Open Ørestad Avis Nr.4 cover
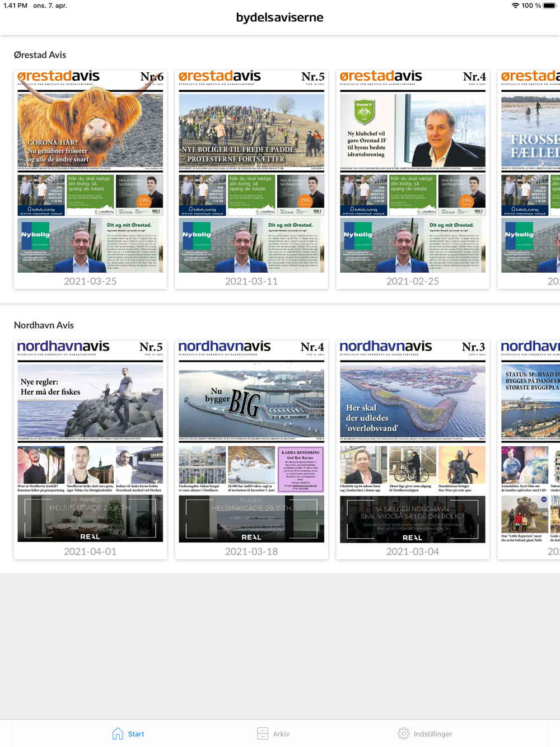The height and width of the screenshot is (747, 560). click(x=413, y=171)
